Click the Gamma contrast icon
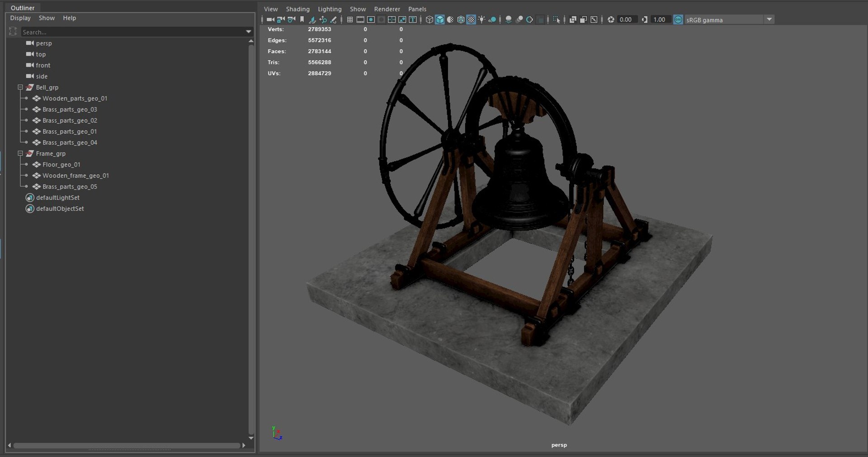 coord(645,19)
